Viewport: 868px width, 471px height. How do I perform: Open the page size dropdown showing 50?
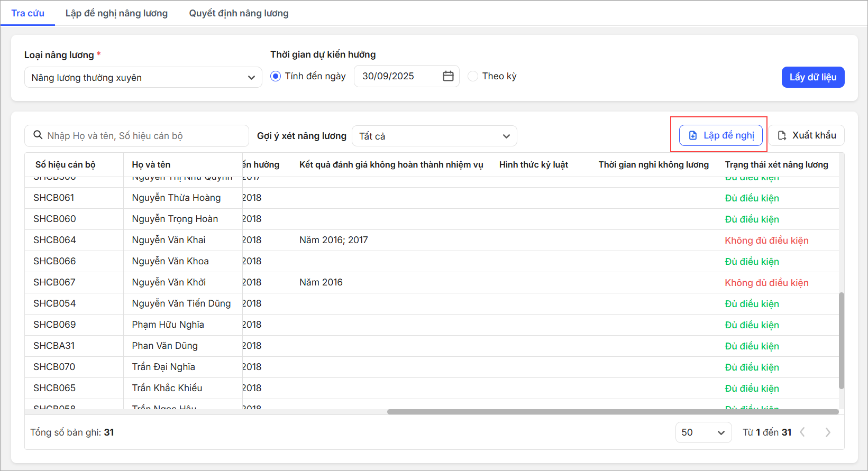(703, 432)
